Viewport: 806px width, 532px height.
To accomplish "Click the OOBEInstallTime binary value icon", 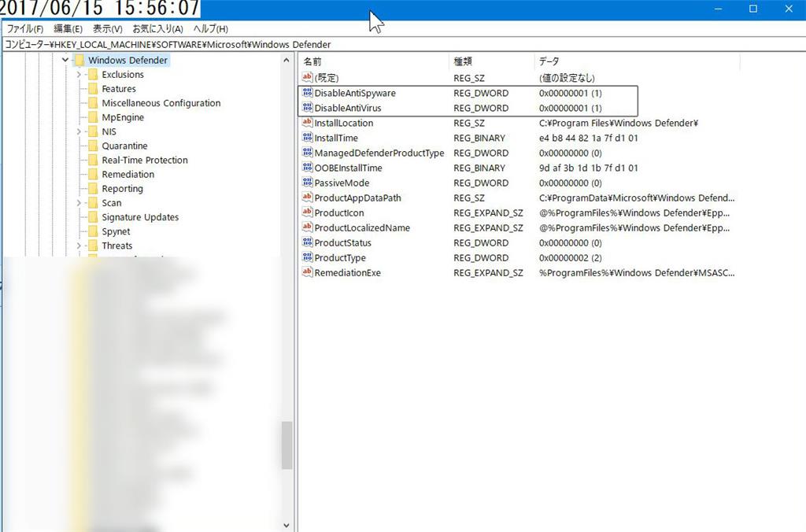I will click(x=308, y=168).
